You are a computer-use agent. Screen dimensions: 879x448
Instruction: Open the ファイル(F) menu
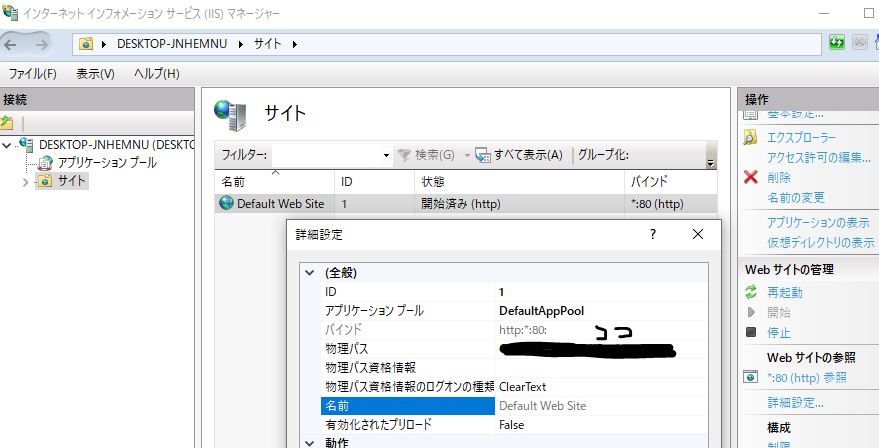point(32,74)
